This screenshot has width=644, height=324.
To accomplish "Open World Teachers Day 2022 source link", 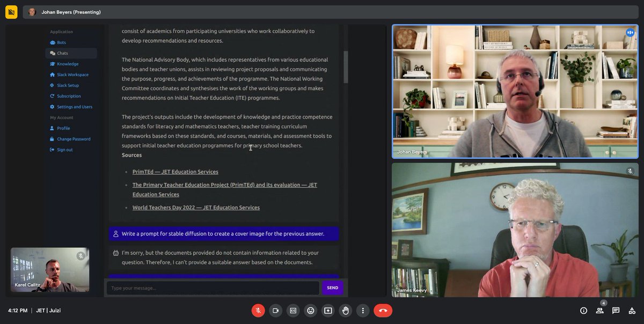I will [196, 207].
